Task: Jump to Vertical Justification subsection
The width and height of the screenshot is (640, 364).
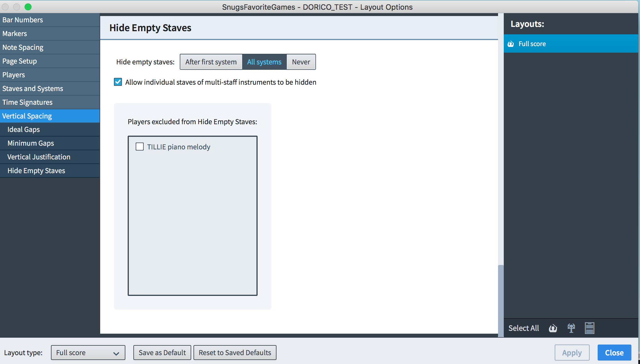Action: pos(39,157)
